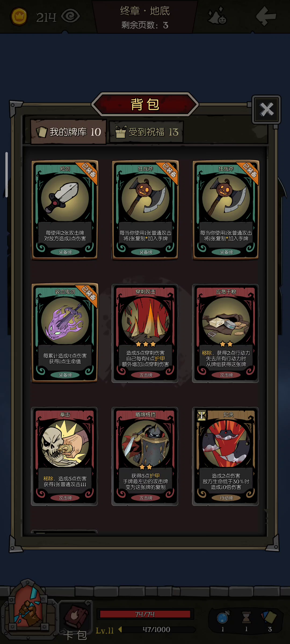Select the 应急干粮 emergency rations card
Image resolution: width=290 pixels, height=644 pixels.
point(226,333)
